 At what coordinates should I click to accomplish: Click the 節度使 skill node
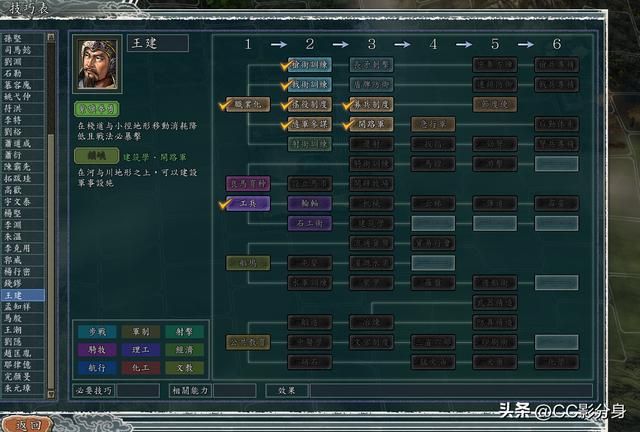[x=495, y=104]
